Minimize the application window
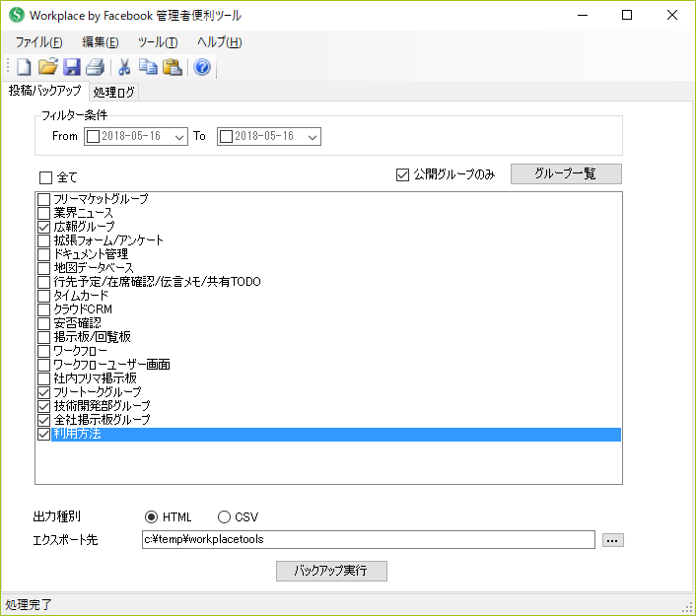Image resolution: width=696 pixels, height=616 pixels. (583, 15)
